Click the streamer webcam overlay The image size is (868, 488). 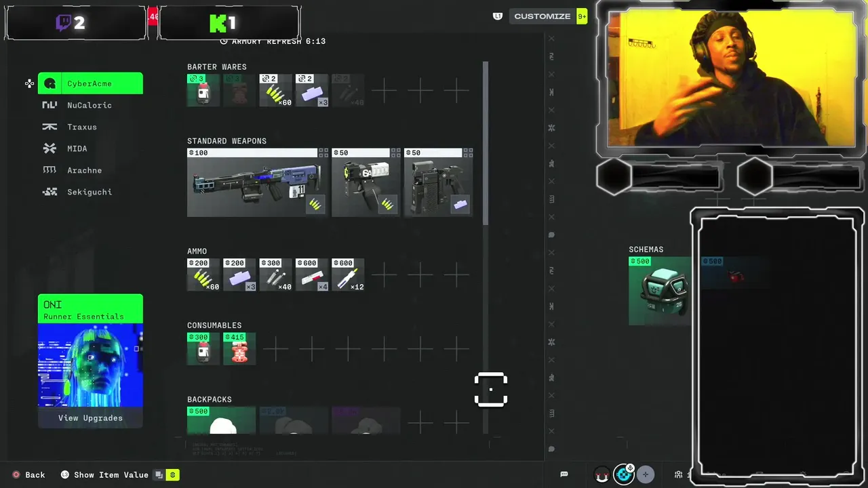tap(731, 79)
